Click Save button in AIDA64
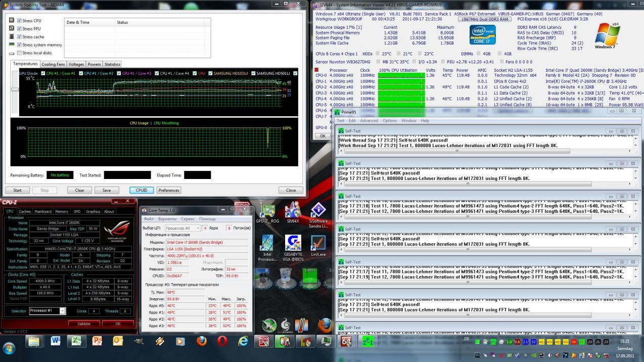This screenshot has width=644, height=362. (x=106, y=190)
